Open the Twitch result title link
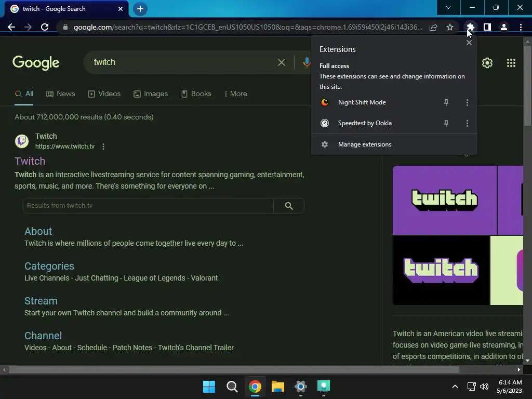 pos(30,161)
